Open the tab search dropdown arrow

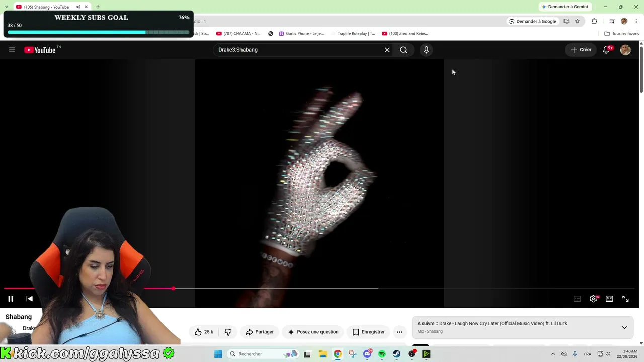pos(6,7)
